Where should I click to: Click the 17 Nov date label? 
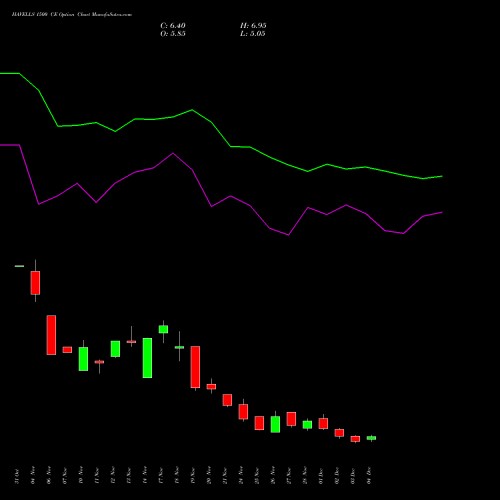point(161,476)
